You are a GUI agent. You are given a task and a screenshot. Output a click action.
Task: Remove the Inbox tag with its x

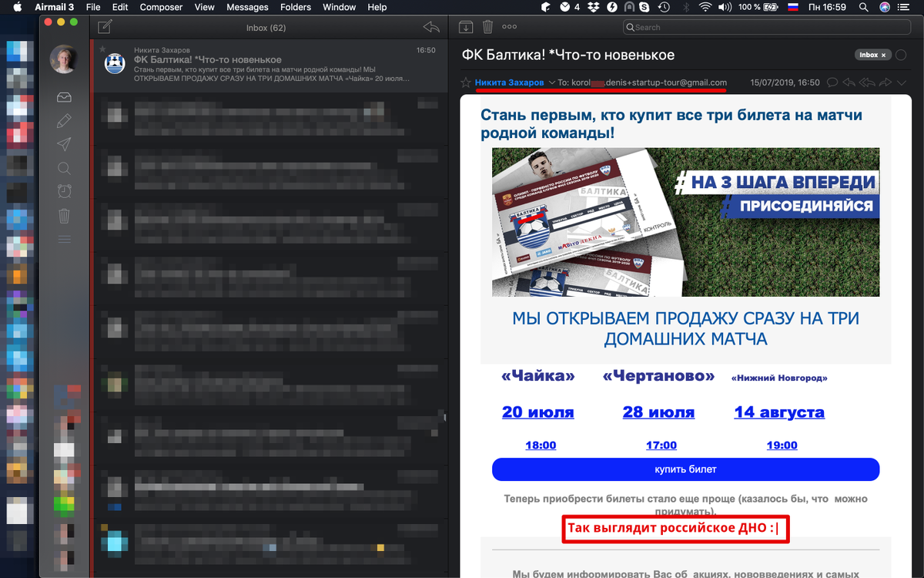pos(884,55)
